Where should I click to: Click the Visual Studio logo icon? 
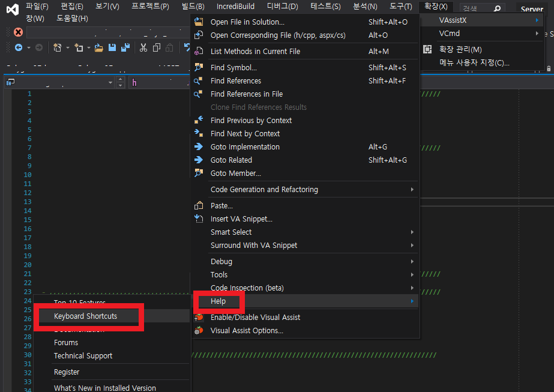click(x=13, y=9)
